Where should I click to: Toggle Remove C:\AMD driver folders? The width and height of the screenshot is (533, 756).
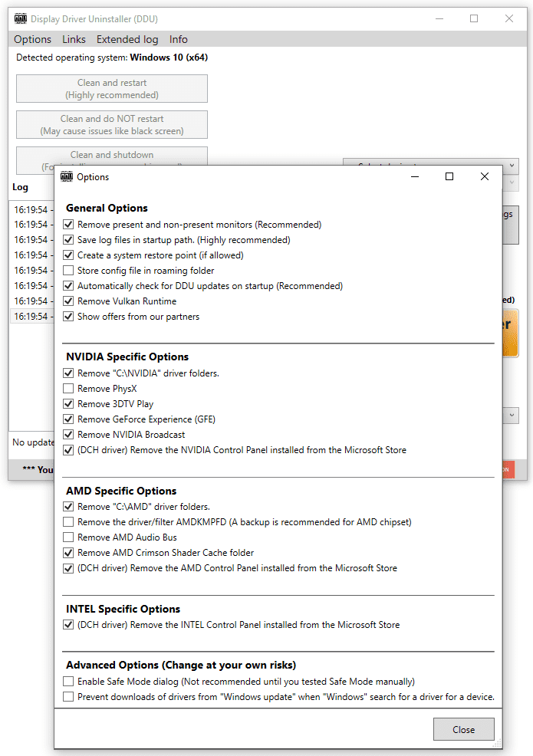click(x=68, y=507)
